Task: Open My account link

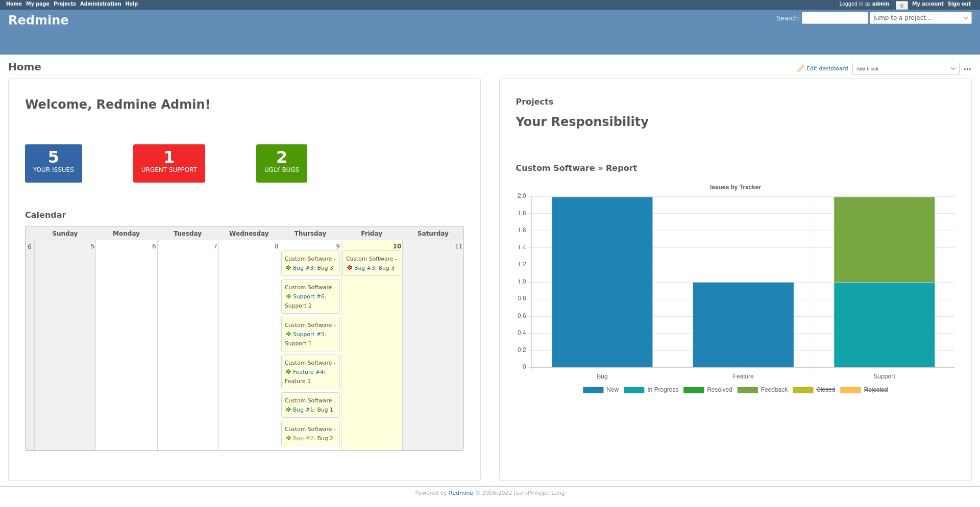Action: click(928, 4)
